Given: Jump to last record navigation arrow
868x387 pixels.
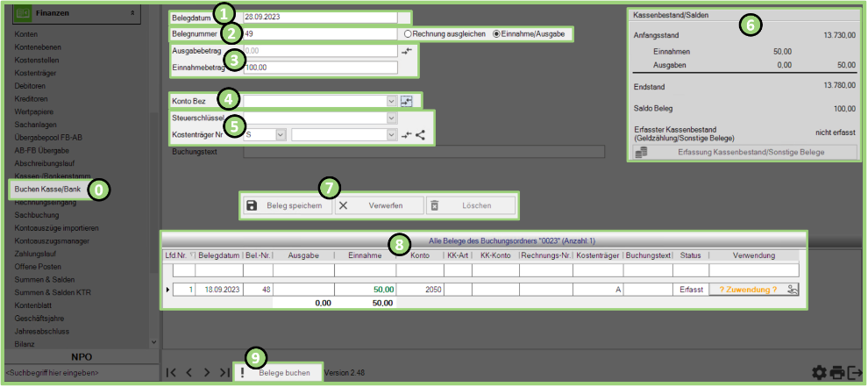Looking at the screenshot, I should pyautogui.click(x=224, y=373).
